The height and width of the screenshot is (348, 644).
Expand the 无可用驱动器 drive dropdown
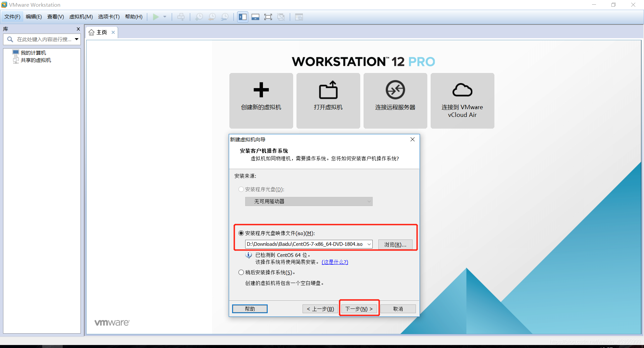[369, 201]
